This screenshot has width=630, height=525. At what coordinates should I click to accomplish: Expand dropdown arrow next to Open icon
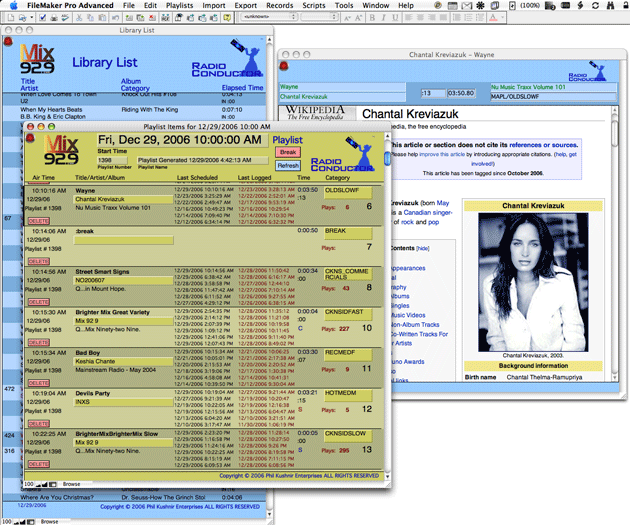pos(32,18)
